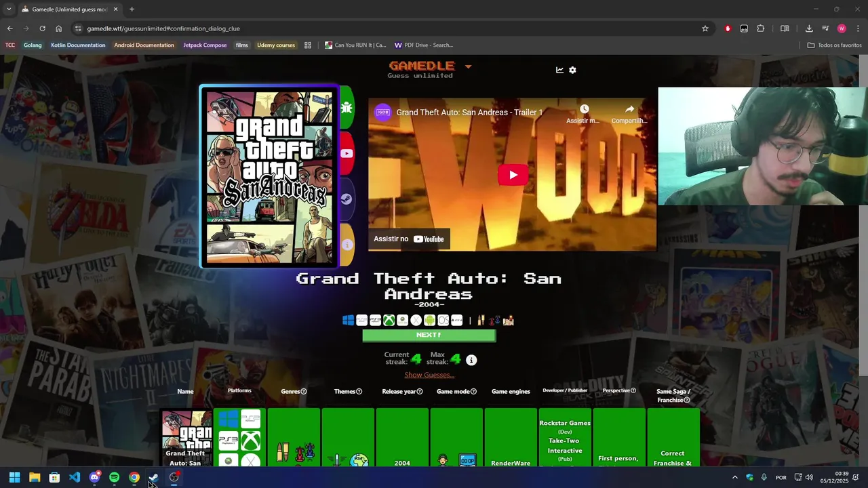Go to browser home page

pos(58,28)
